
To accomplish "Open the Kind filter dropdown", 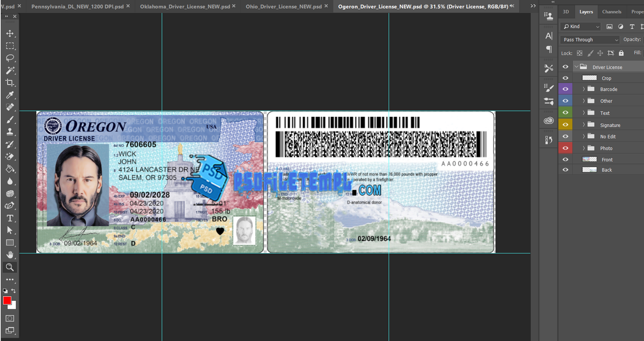I will point(581,27).
